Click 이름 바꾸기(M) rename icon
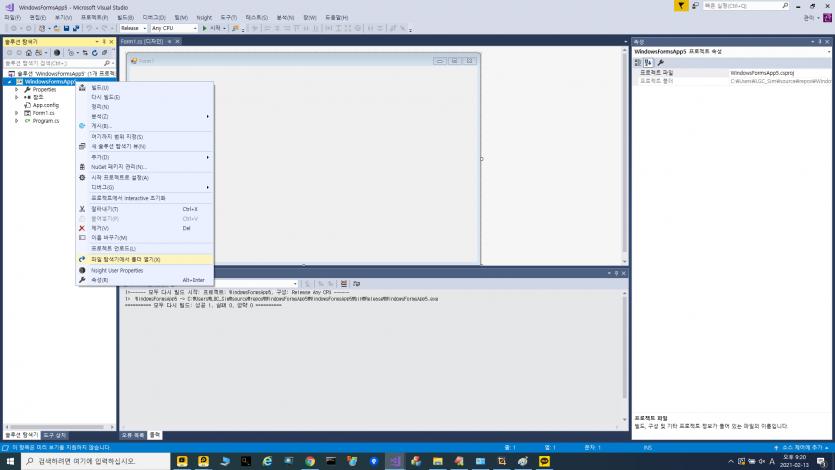Screen dimensions: 835x470 [82, 238]
